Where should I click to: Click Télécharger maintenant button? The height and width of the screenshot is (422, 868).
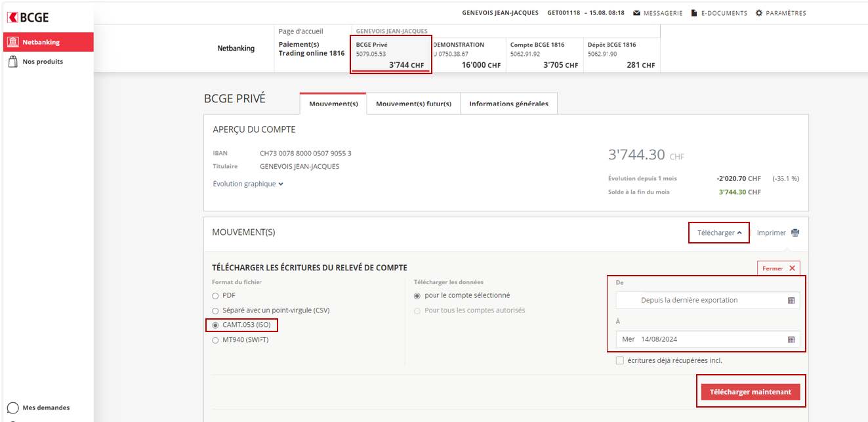pyautogui.click(x=751, y=392)
